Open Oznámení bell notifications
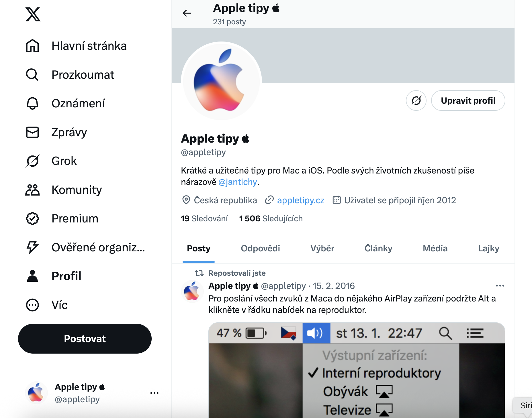The image size is (532, 418). (x=32, y=103)
